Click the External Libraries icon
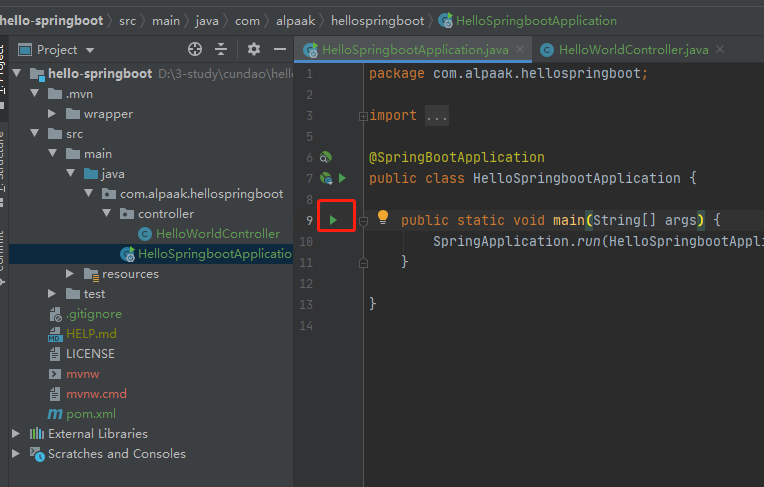764x487 pixels. click(x=37, y=434)
